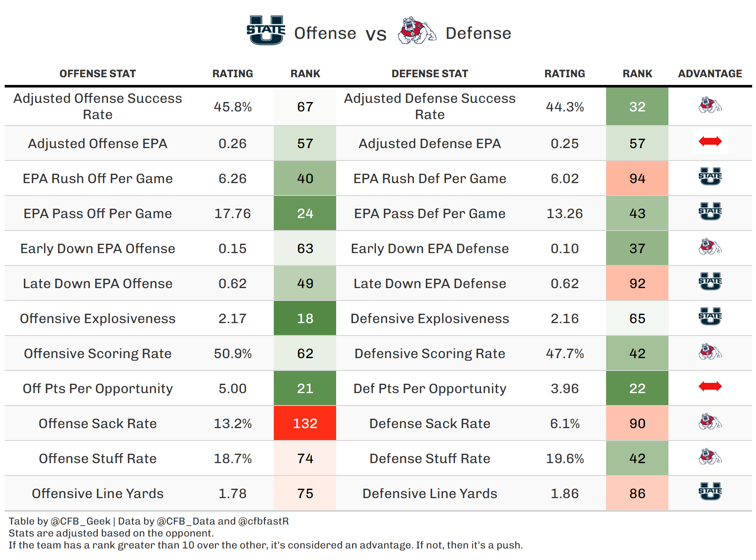Screen dimensions: 756x560
Task: Click the red 132 offense sack rate rank cell
Action: tap(305, 423)
